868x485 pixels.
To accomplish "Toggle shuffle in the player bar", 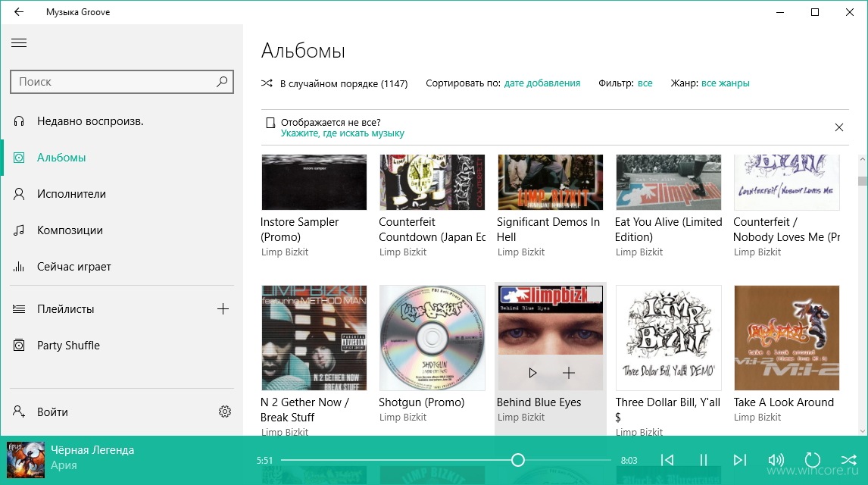I will pos(848,460).
